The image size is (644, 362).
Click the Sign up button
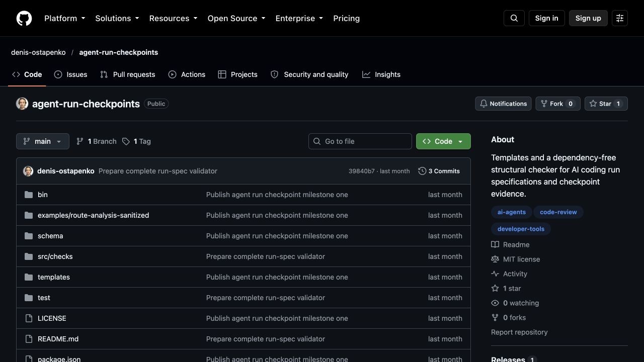[588, 18]
